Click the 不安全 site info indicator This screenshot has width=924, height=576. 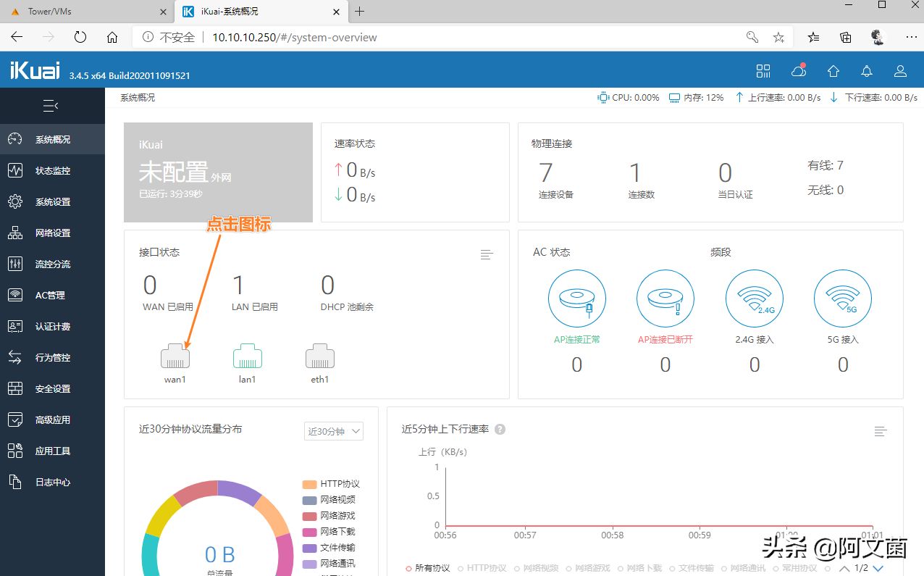168,37
